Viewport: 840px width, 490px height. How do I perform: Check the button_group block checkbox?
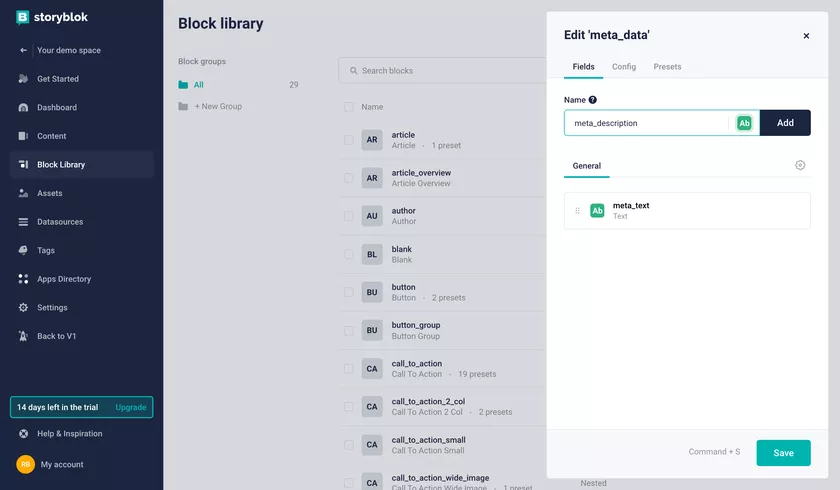(349, 330)
